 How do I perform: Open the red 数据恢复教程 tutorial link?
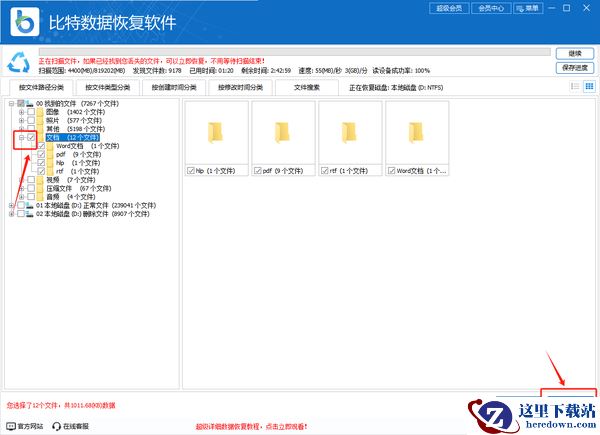(251, 426)
